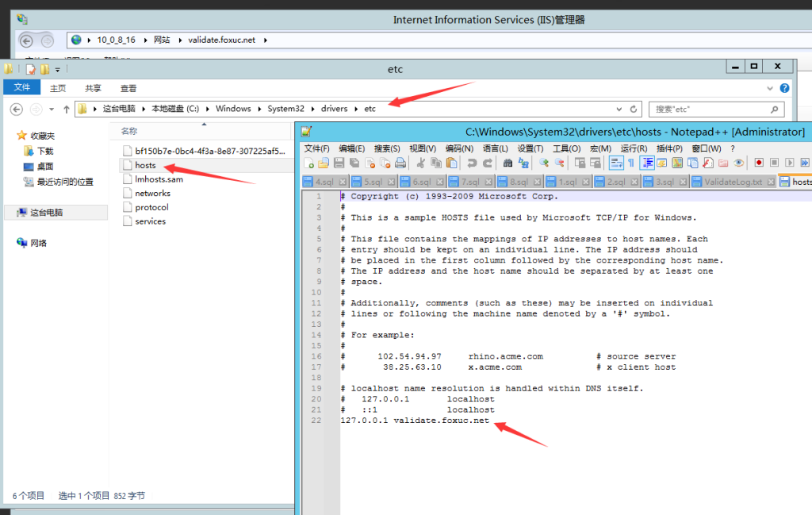Click the Print icon in Notepad++ toolbar
Screen dimensions: 812x515
pos(400,163)
